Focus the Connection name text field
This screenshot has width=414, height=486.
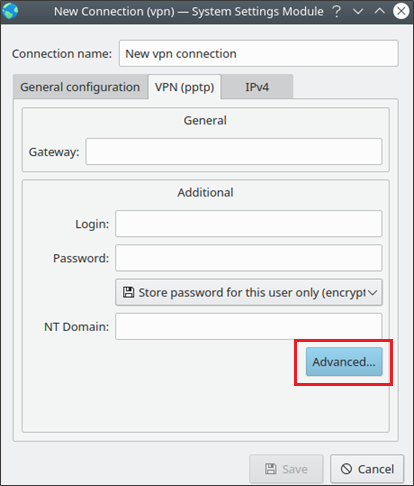[259, 53]
